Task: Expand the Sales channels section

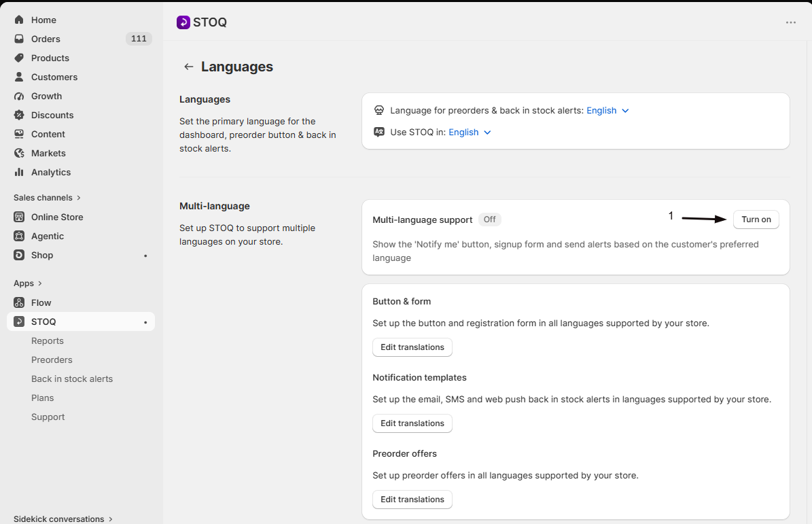Action: pyautogui.click(x=47, y=197)
